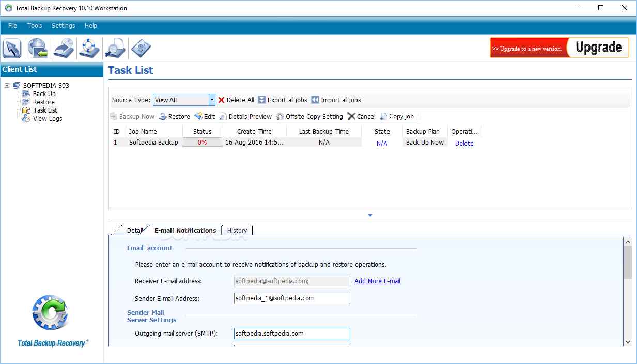Click the Task List folder icon
Image resolution: width=637 pixels, height=364 pixels.
tap(27, 110)
